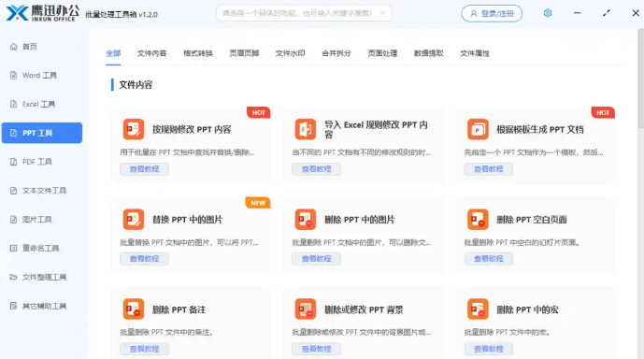This screenshot has width=644, height=359.
Task: Click the 根据模板生成 PPT 文档 icon
Action: click(x=478, y=129)
